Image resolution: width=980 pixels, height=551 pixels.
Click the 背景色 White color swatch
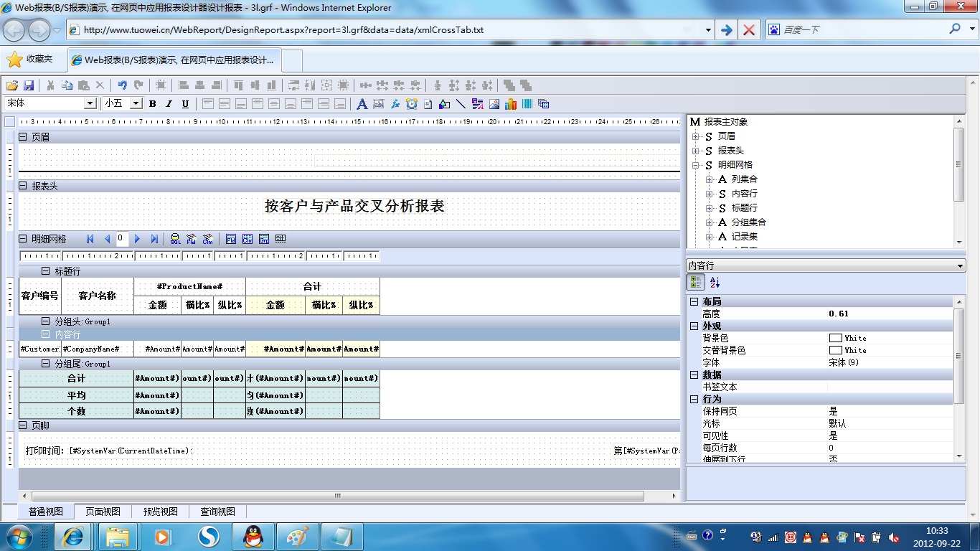836,338
